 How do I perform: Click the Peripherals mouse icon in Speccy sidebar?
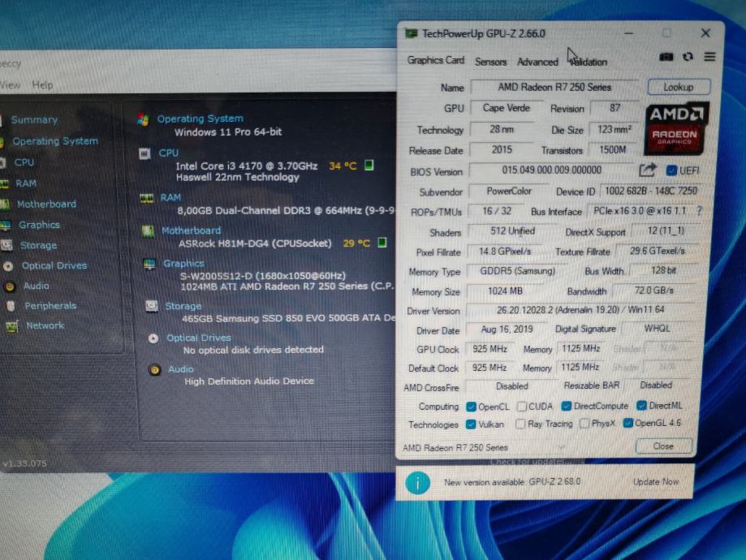(11, 306)
